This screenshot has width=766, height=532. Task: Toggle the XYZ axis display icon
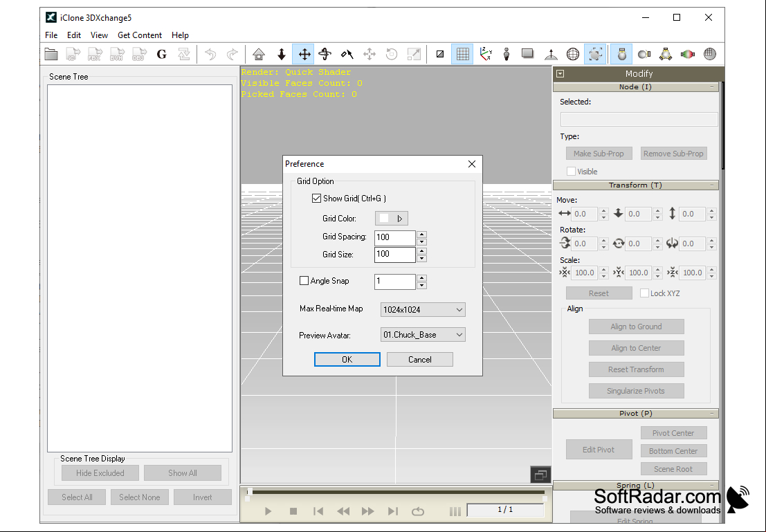point(486,54)
